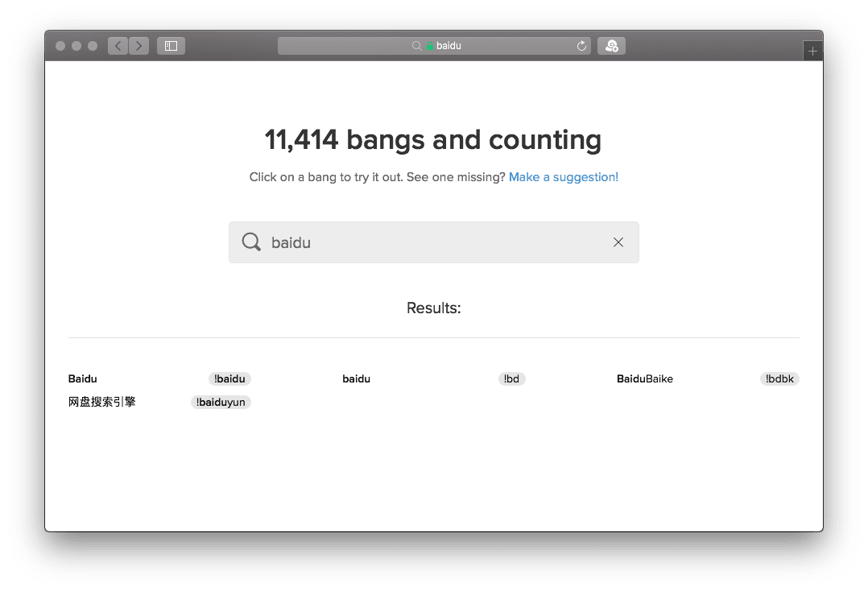This screenshot has width=868, height=591.
Task: Close the Safari window
Action: point(60,46)
